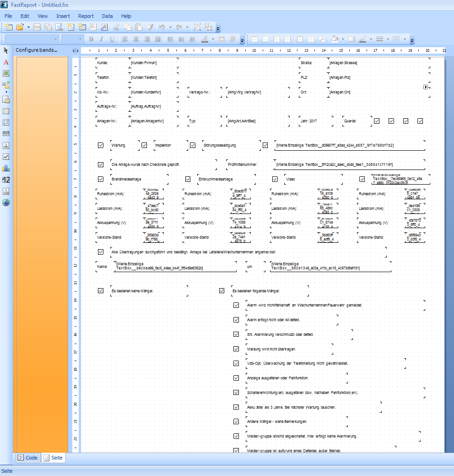Image resolution: width=454 pixels, height=476 pixels.
Task: Click the Select pointer arrow tool
Action: tap(6, 50)
